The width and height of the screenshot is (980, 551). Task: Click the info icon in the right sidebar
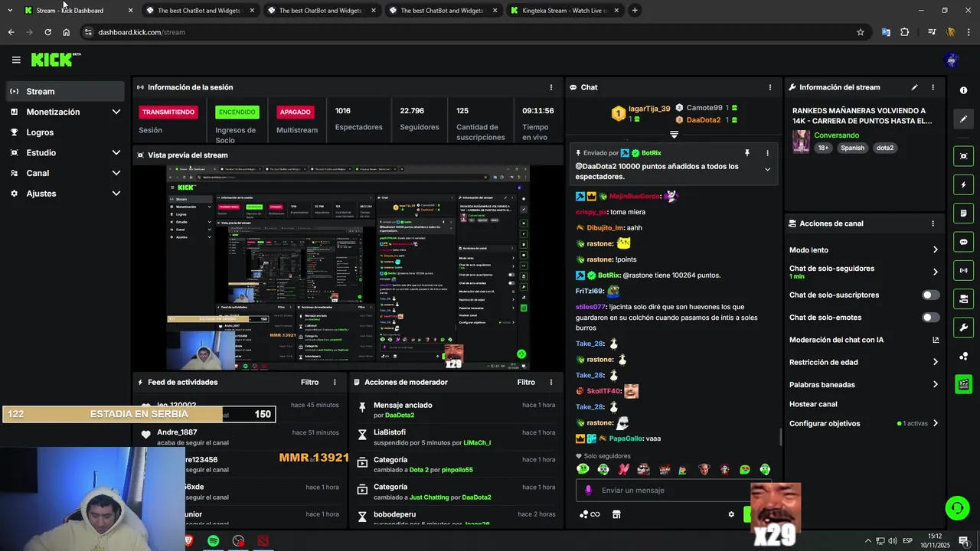tap(963, 90)
